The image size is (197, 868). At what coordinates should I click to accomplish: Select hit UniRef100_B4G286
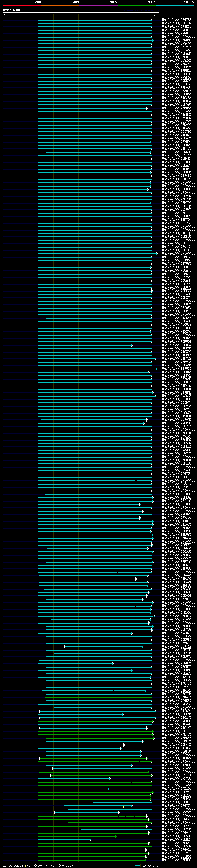[x=177, y=98]
